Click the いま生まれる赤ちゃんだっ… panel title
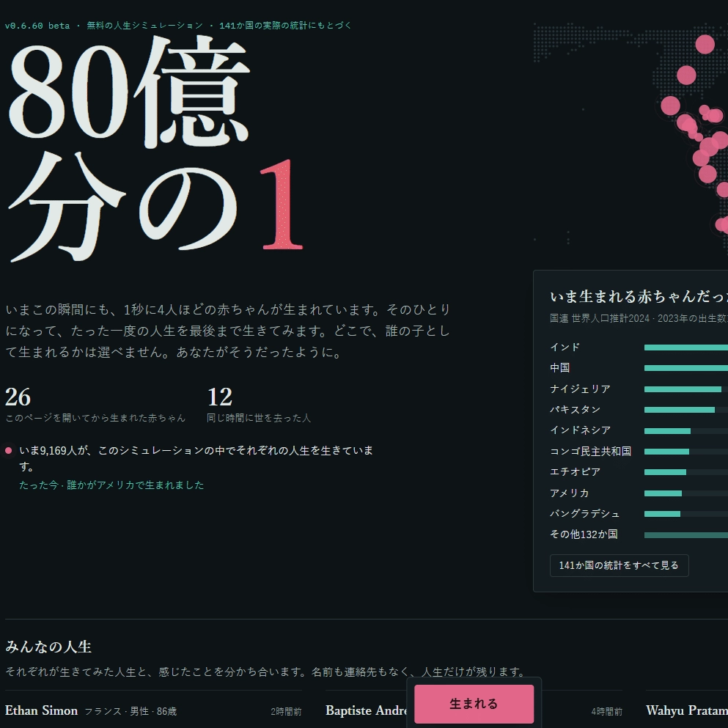728x728 pixels. tap(639, 297)
